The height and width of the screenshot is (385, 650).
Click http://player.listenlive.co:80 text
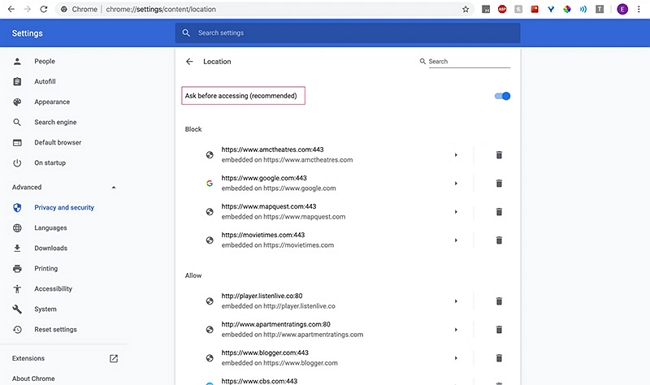[262, 296]
